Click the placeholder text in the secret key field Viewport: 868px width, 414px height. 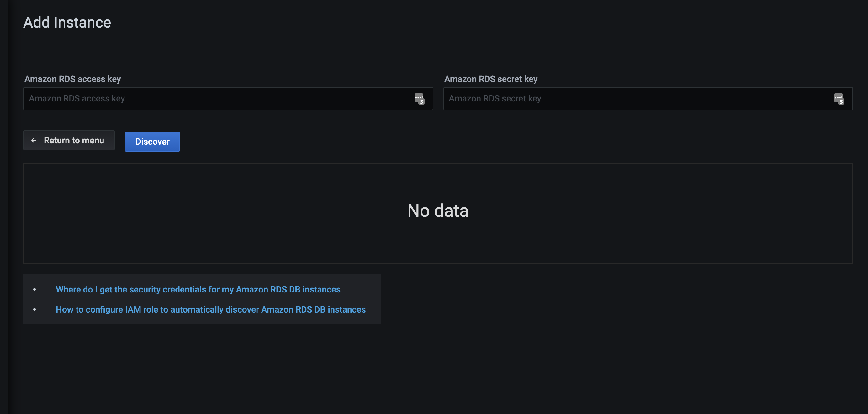coord(495,99)
